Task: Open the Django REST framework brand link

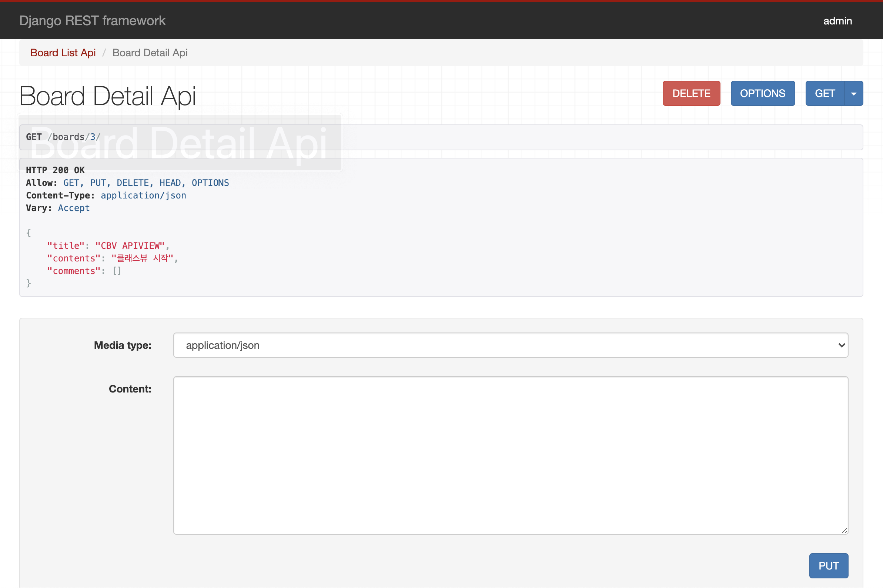Action: [x=92, y=21]
